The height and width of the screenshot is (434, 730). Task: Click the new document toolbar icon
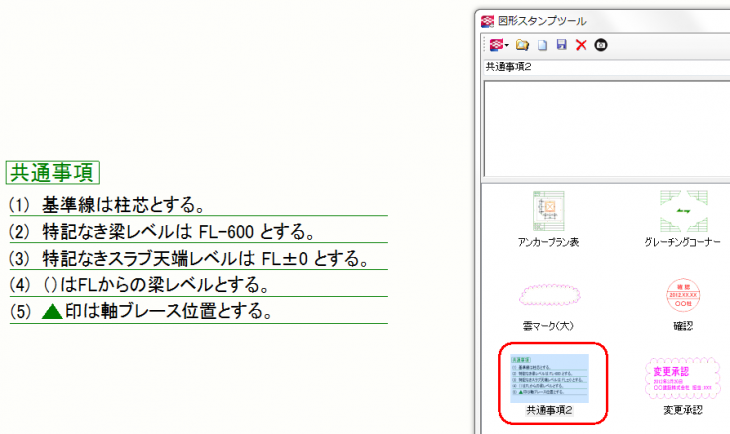[542, 45]
